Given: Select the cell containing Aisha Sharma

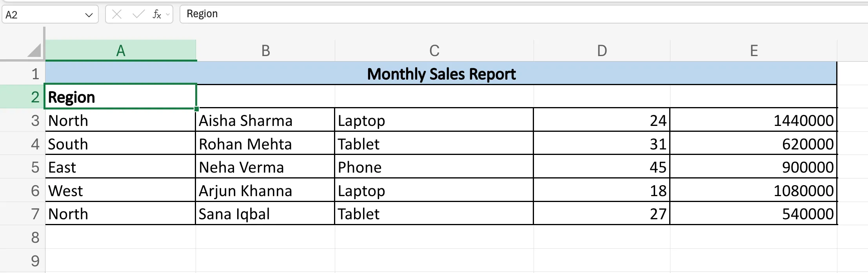Looking at the screenshot, I should pyautogui.click(x=265, y=120).
